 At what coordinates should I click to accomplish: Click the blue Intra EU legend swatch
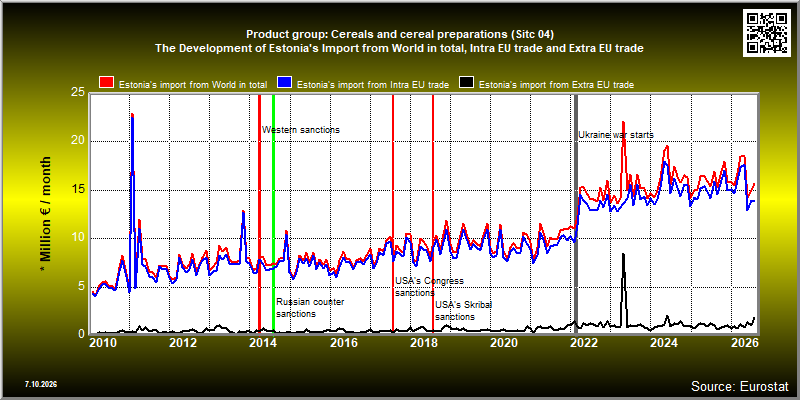284,83
